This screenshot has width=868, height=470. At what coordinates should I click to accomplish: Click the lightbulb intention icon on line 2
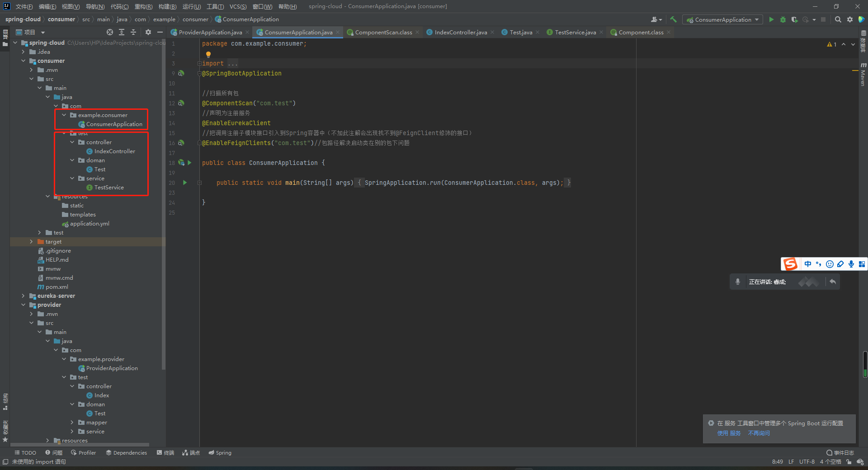click(x=208, y=53)
